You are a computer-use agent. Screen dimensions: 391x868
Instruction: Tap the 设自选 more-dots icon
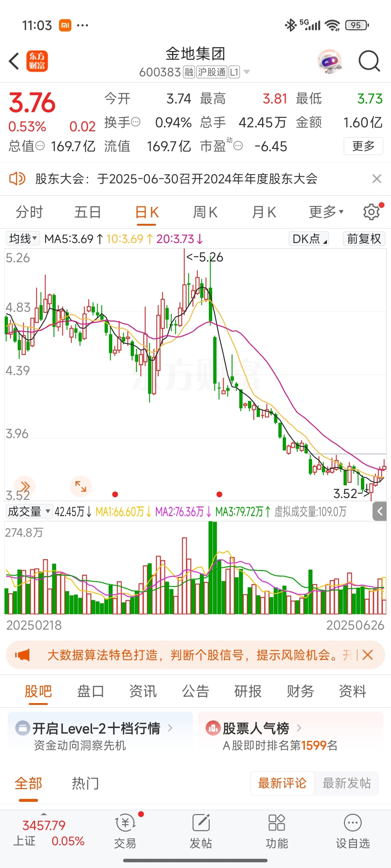pos(353,823)
